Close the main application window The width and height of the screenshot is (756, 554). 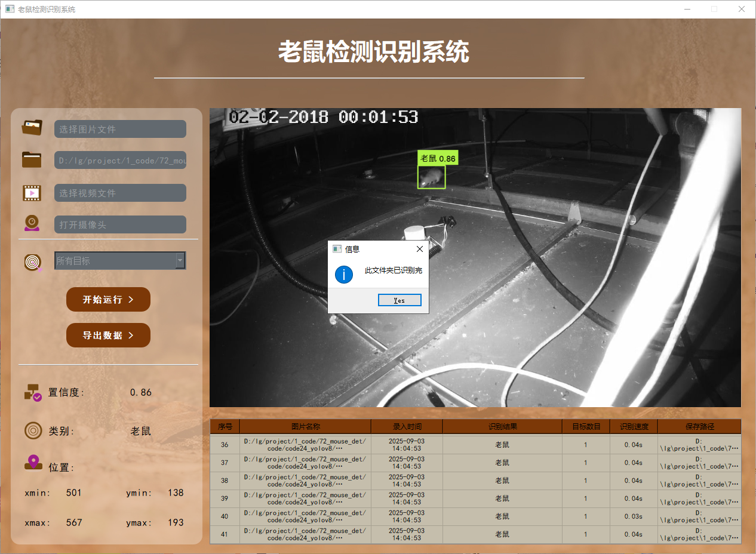coord(741,9)
